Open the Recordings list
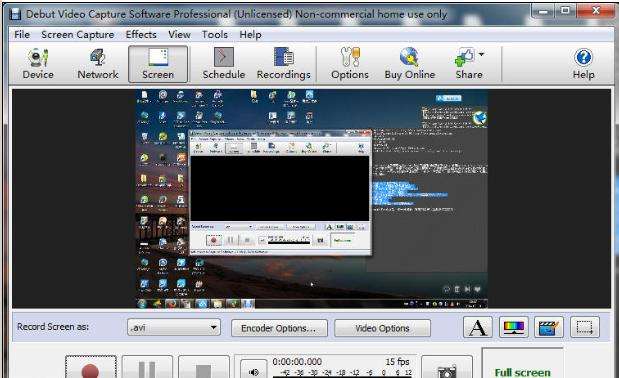The image size is (619, 378). [x=283, y=64]
